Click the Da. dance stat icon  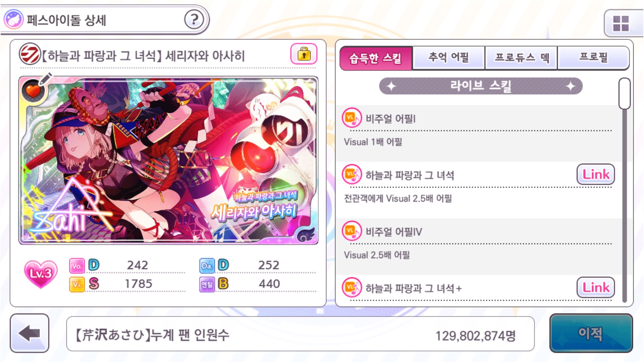[x=207, y=266]
